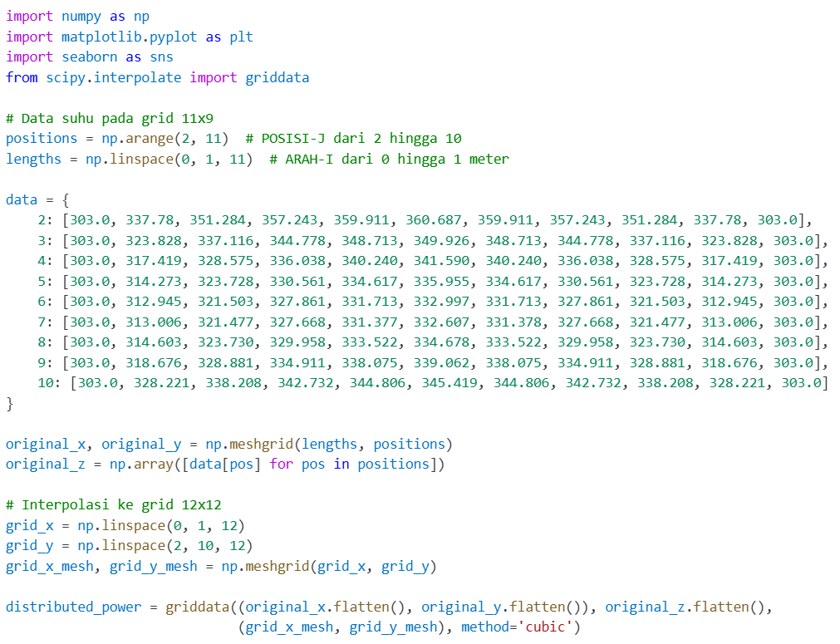Image resolution: width=840 pixels, height=644 pixels.
Task: Click the 'distributed_power' variable name
Action: click(x=73, y=607)
